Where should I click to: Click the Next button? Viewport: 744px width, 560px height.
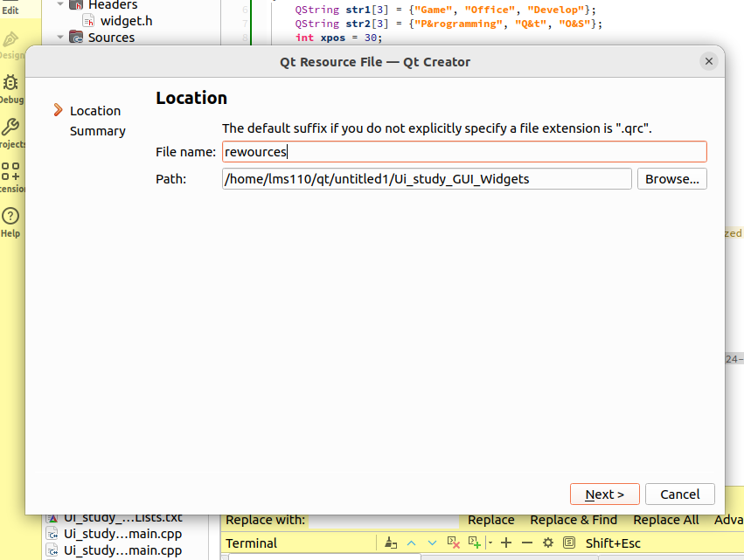[x=604, y=494]
